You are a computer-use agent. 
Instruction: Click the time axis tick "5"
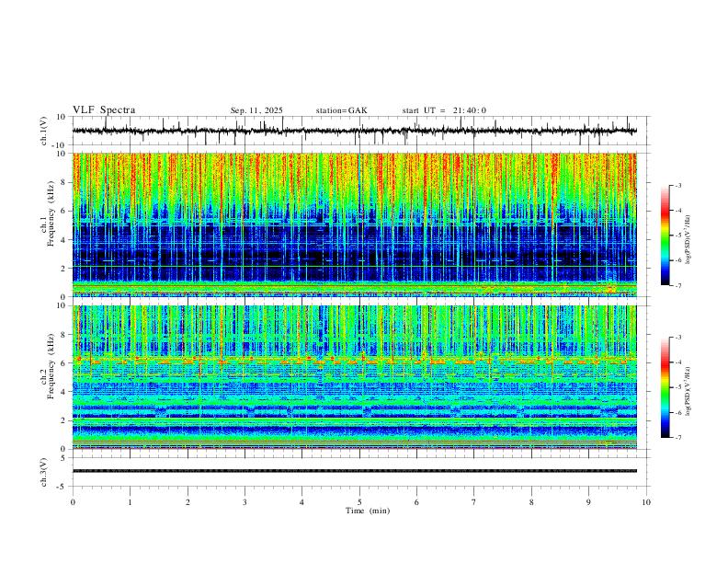click(359, 502)
